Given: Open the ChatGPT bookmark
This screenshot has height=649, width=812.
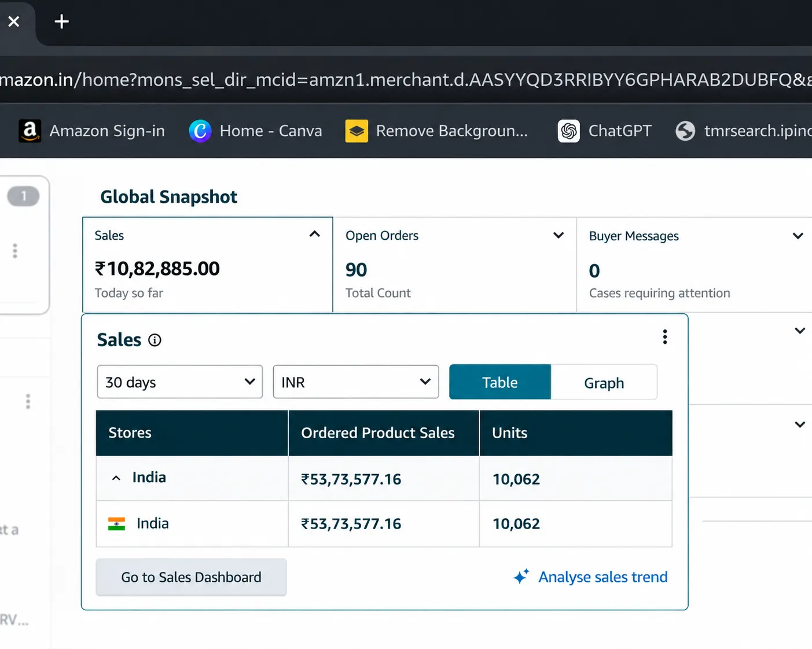Looking at the screenshot, I should 604,131.
